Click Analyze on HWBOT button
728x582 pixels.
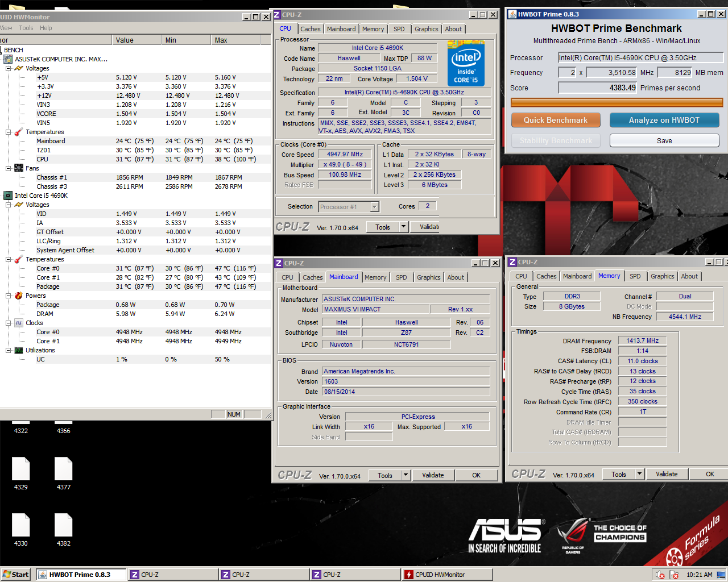(x=664, y=120)
